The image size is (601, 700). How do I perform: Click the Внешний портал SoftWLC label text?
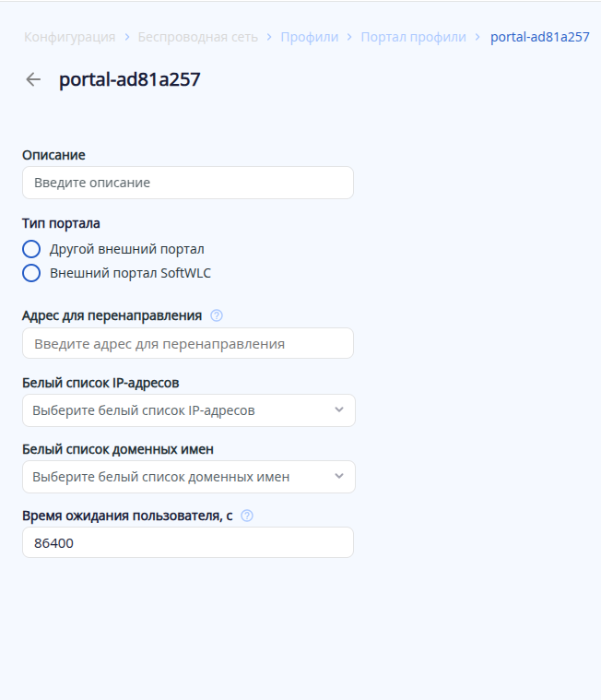[130, 273]
